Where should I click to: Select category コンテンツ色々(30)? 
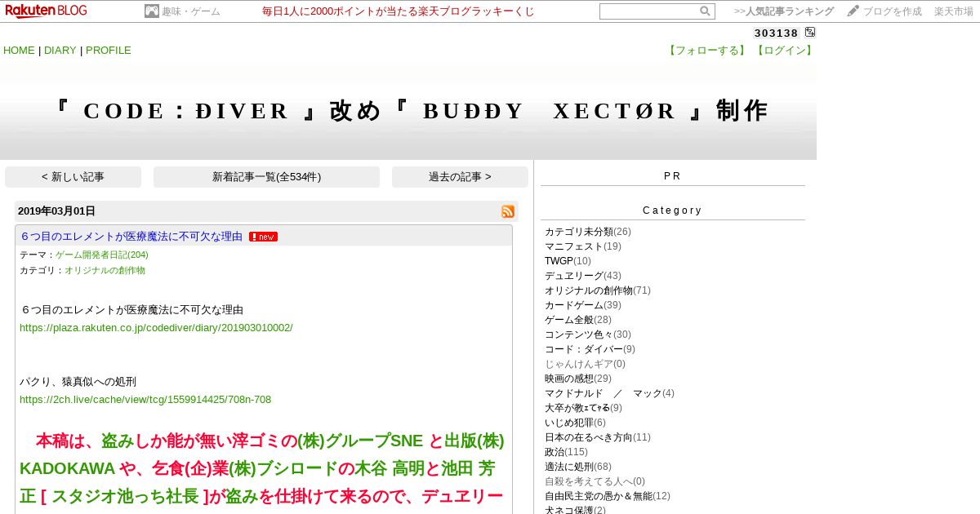[x=588, y=335]
